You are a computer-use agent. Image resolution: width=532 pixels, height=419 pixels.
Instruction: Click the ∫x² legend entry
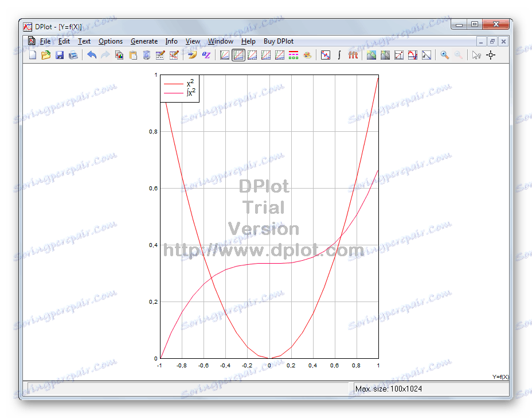pos(179,92)
